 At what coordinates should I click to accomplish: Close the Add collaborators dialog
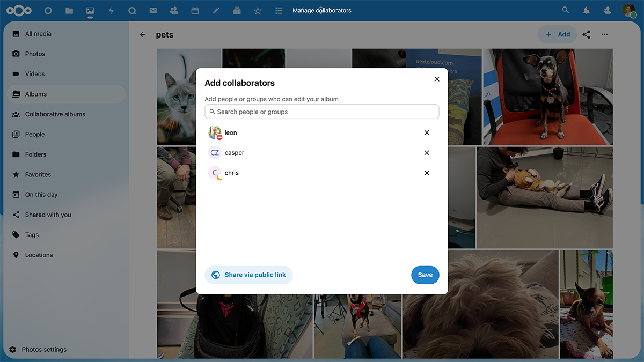[x=437, y=79]
